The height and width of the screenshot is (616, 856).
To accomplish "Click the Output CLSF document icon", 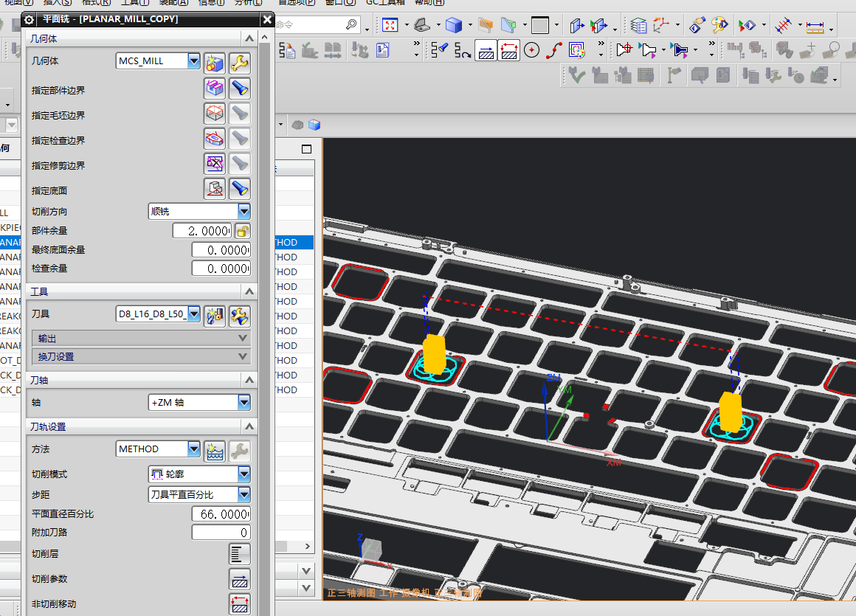I will click(x=286, y=51).
